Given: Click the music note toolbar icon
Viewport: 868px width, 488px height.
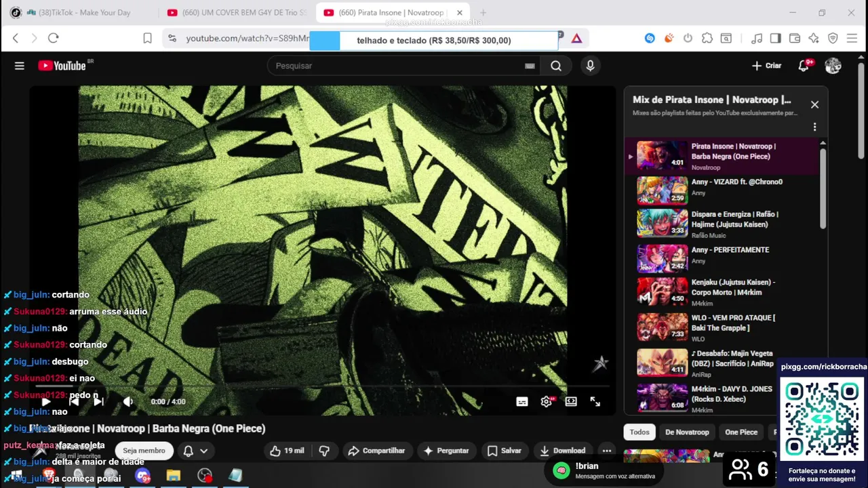Looking at the screenshot, I should pyautogui.click(x=757, y=39).
